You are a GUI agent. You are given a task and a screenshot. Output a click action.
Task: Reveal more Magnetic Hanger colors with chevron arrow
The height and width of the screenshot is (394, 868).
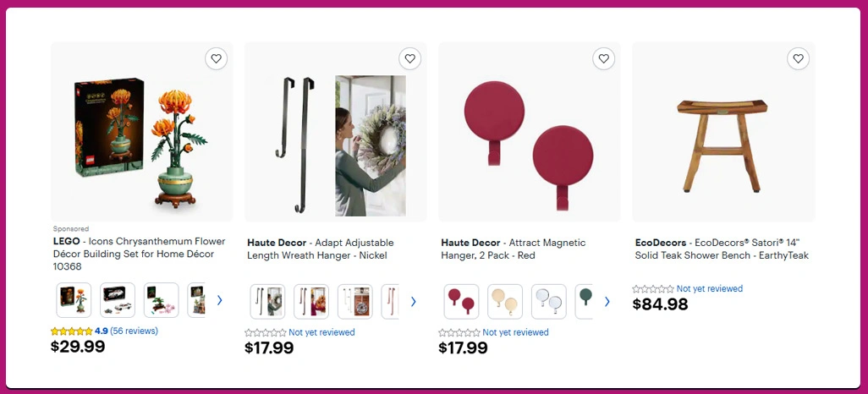[607, 302]
